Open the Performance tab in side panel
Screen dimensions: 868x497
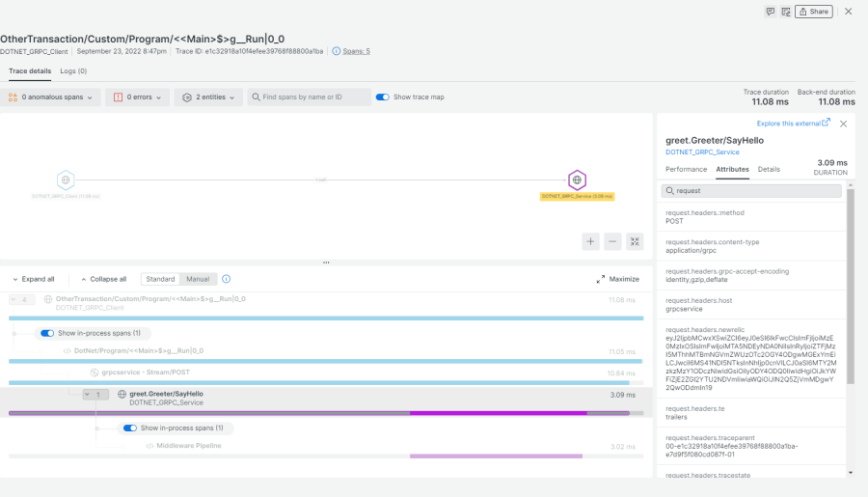686,169
